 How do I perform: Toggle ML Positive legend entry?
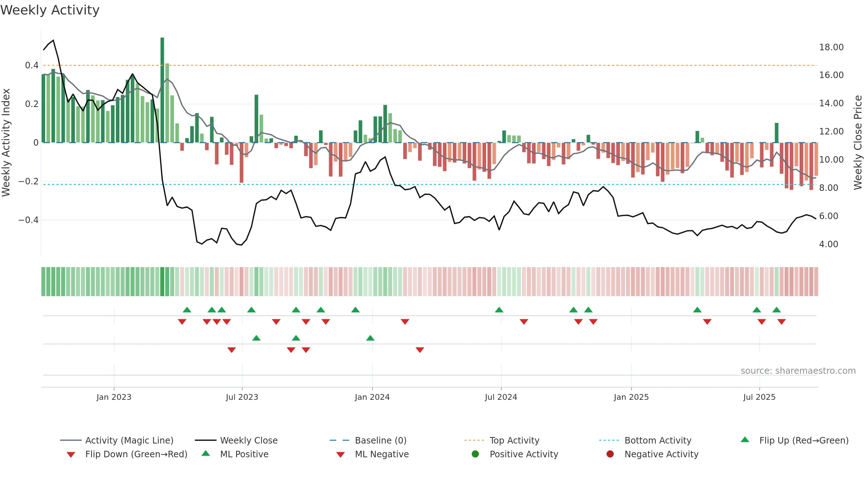(x=235, y=454)
